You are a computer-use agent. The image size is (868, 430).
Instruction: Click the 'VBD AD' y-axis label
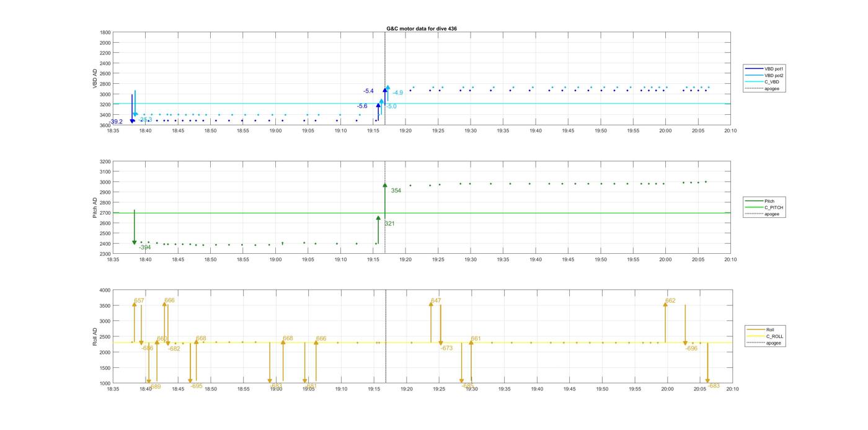point(95,79)
